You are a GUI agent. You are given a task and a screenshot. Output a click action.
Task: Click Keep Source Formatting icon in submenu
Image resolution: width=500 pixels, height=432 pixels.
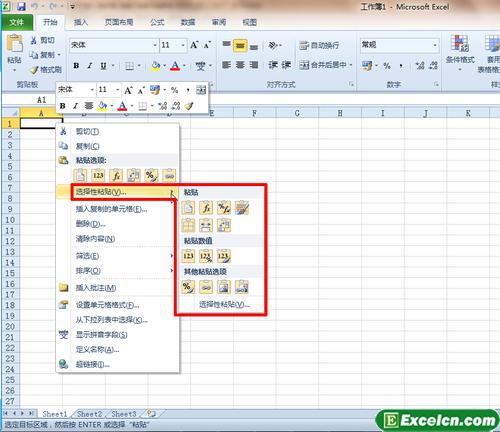tap(242, 208)
